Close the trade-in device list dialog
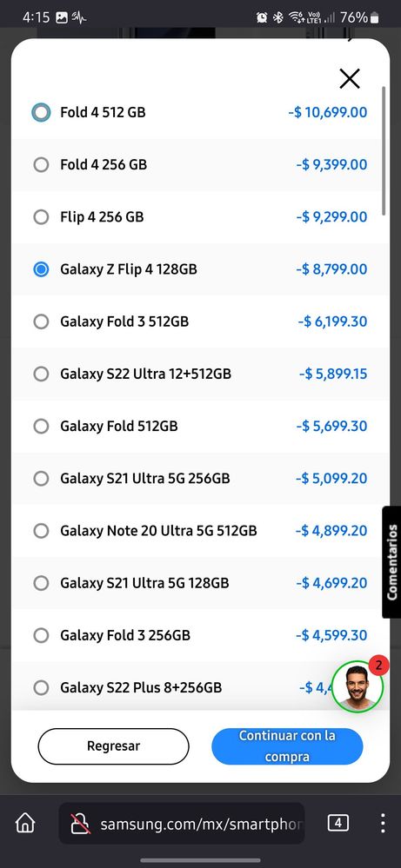401x868 pixels. click(350, 78)
